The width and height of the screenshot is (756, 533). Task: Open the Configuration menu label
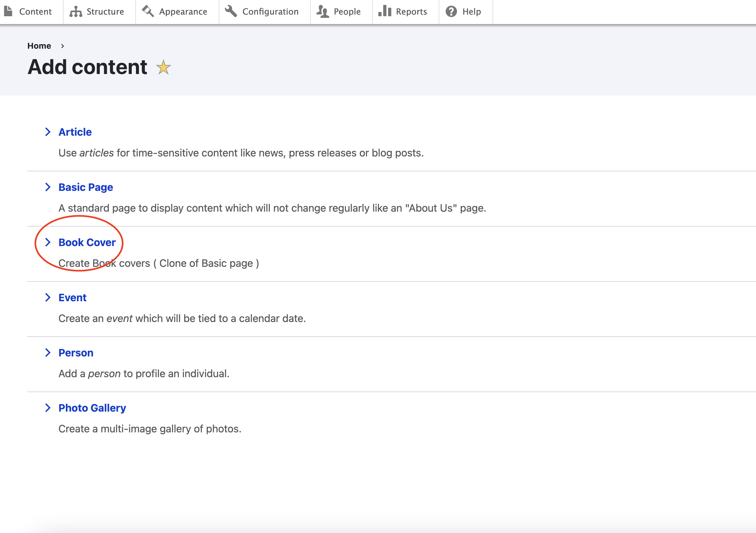click(270, 12)
